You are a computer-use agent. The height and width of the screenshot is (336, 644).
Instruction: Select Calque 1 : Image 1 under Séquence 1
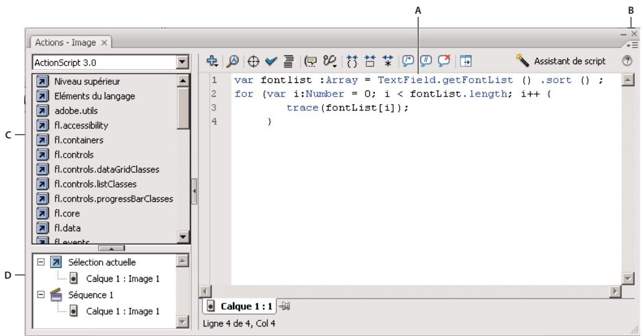[123, 311]
